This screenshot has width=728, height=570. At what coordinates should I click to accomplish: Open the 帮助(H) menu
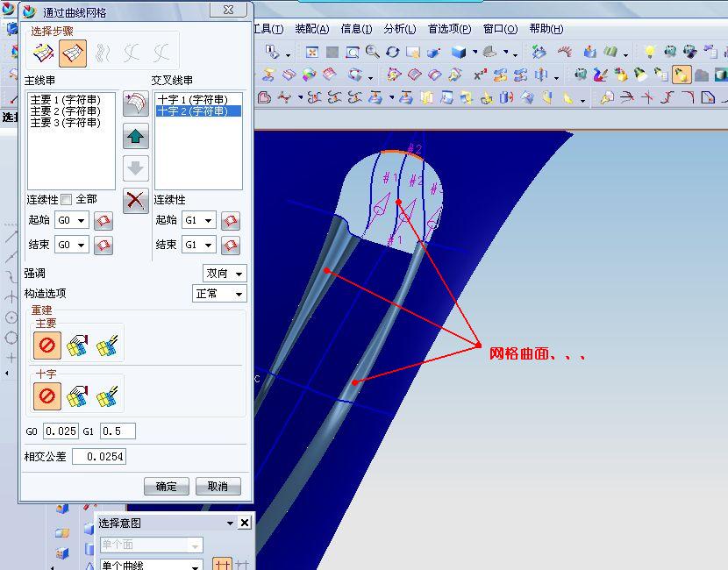pyautogui.click(x=546, y=29)
